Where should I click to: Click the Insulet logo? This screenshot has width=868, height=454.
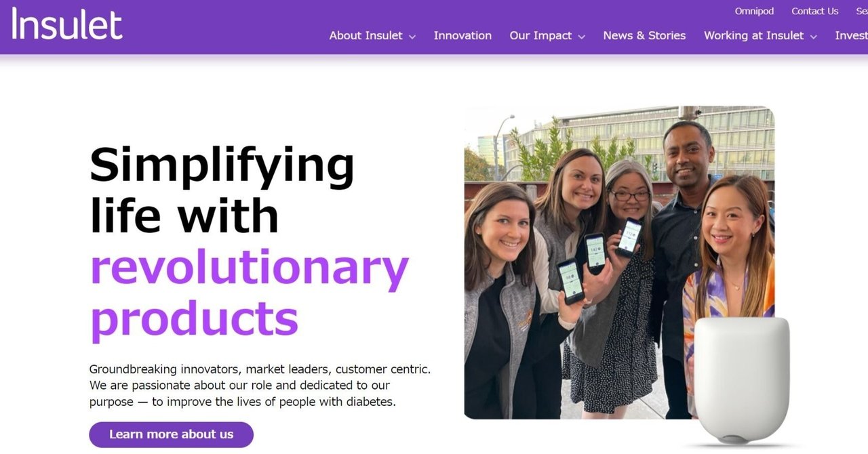(67, 25)
